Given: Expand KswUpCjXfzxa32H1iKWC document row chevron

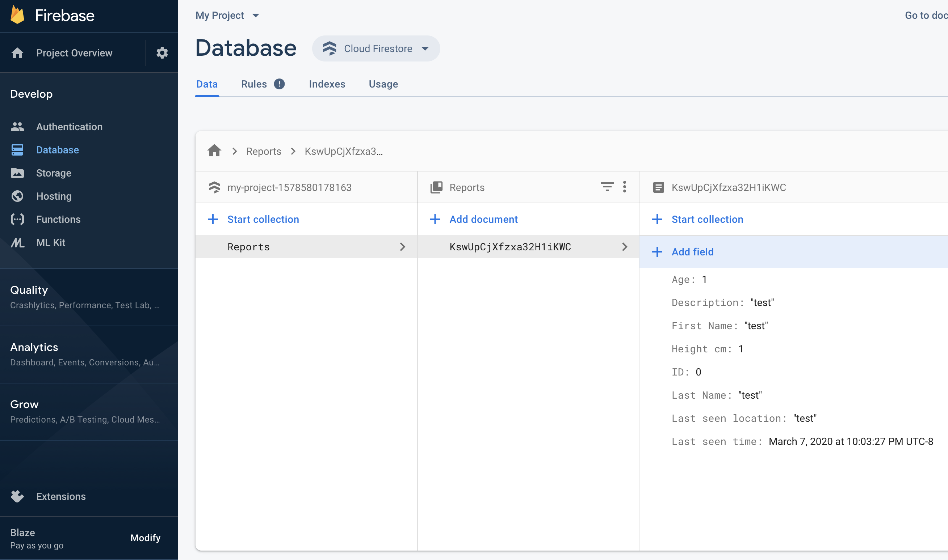Looking at the screenshot, I should (x=625, y=247).
